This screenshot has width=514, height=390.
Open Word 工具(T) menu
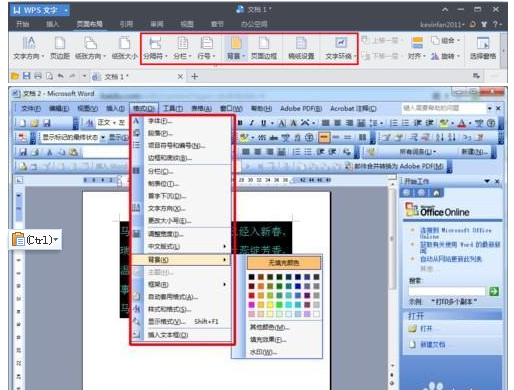point(173,109)
